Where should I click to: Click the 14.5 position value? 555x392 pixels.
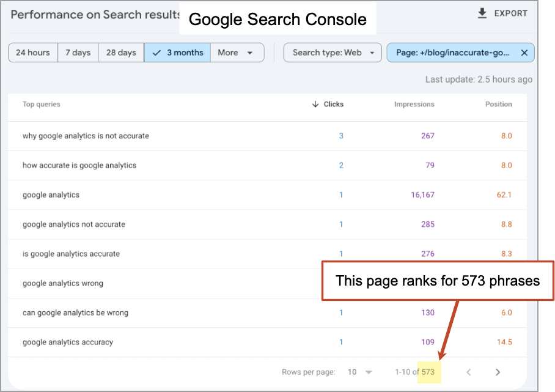click(504, 342)
